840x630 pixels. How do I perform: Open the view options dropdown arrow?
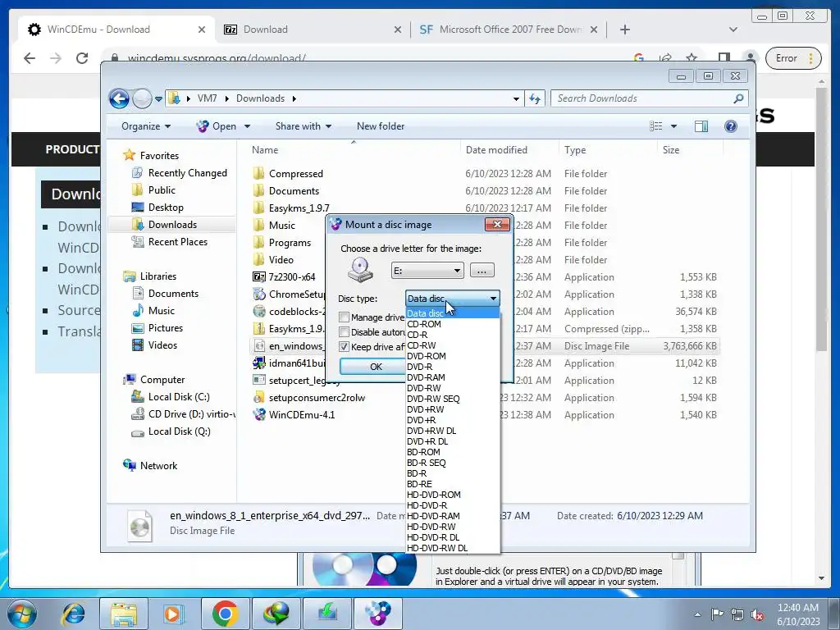coord(674,126)
